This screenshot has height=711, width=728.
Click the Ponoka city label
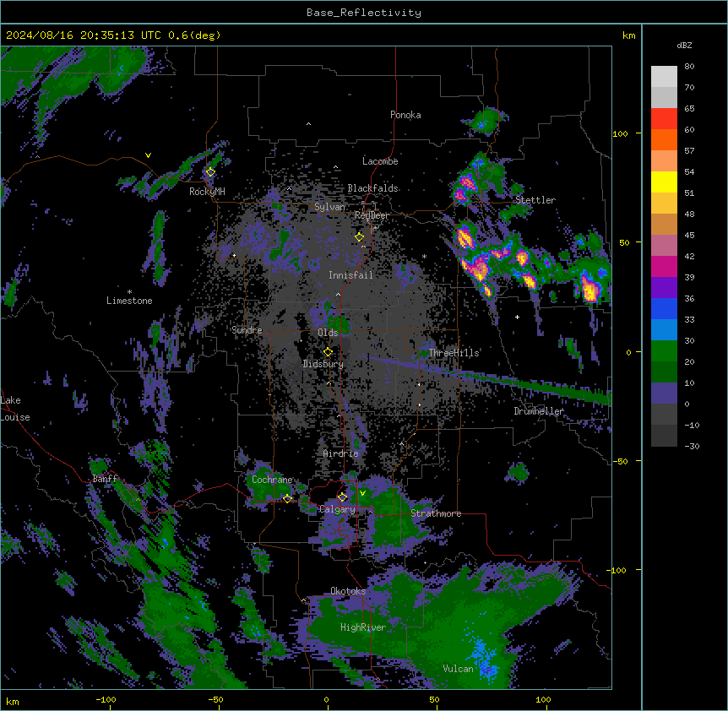click(405, 115)
